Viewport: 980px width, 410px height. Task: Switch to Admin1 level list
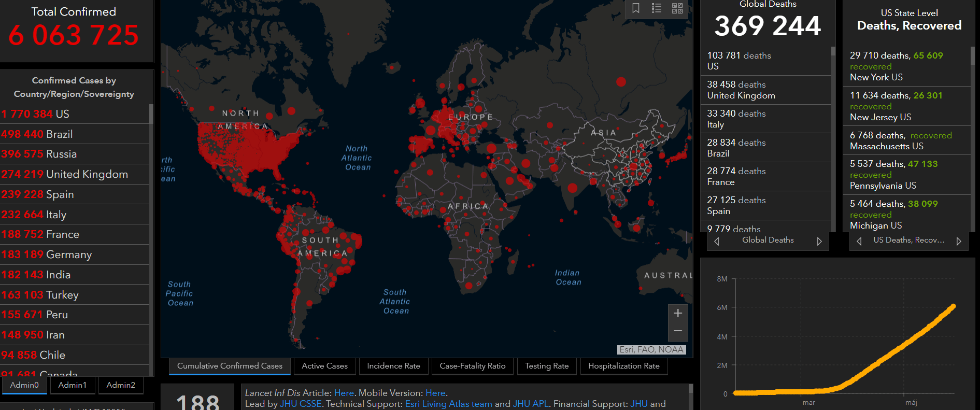coord(72,385)
